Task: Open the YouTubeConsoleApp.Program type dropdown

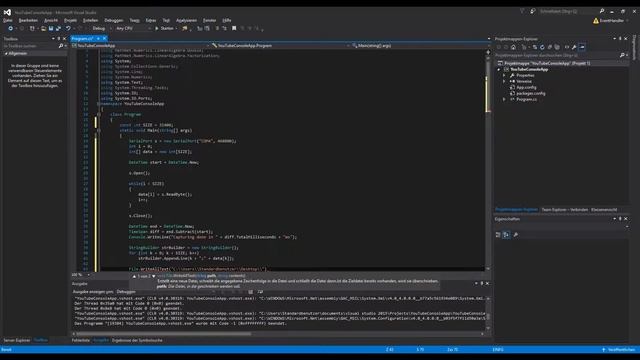Action: (280, 46)
